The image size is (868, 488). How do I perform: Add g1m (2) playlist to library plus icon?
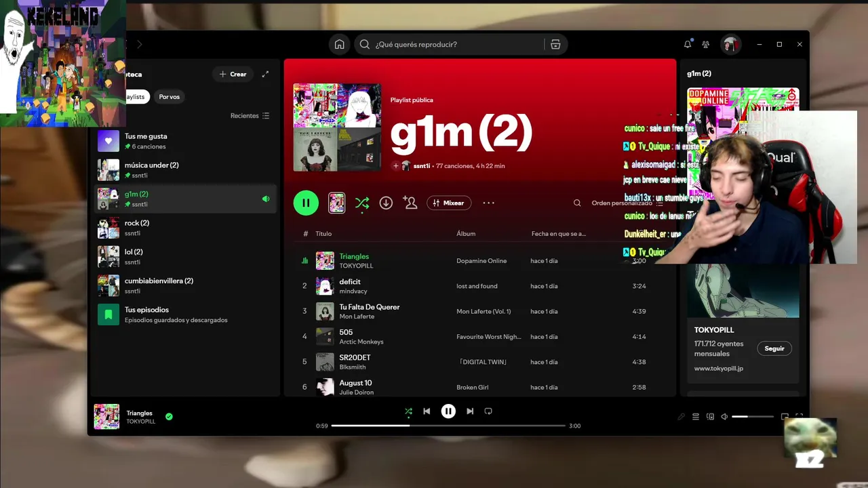coord(396,165)
